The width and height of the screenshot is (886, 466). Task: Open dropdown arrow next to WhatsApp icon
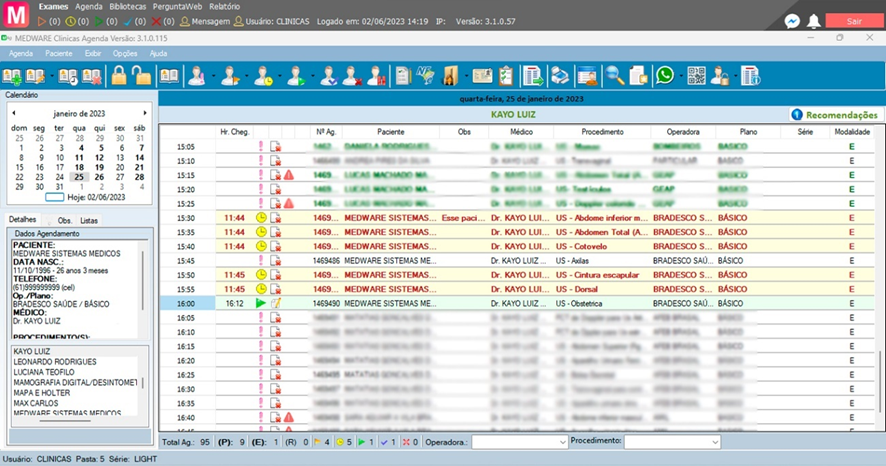(681, 76)
